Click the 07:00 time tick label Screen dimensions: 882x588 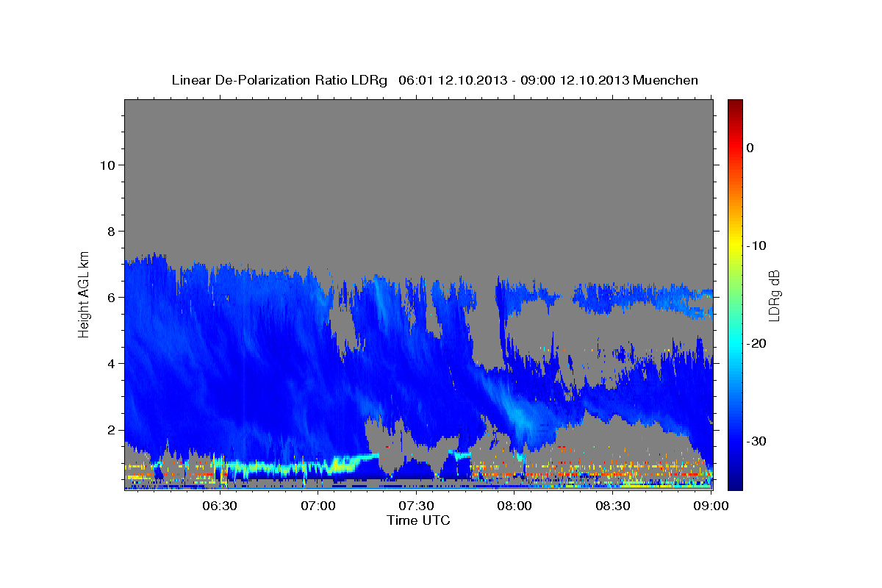pyautogui.click(x=318, y=506)
